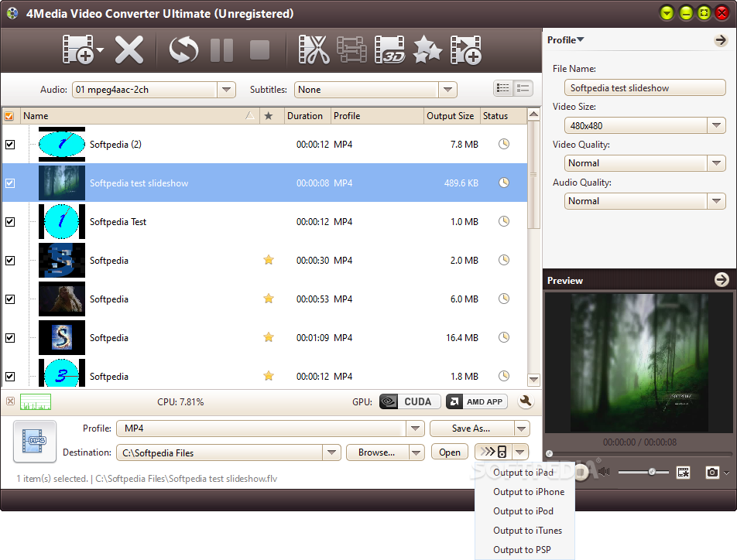Expand Profile panel with arrow icon
The width and height of the screenshot is (737, 560).
[721, 40]
